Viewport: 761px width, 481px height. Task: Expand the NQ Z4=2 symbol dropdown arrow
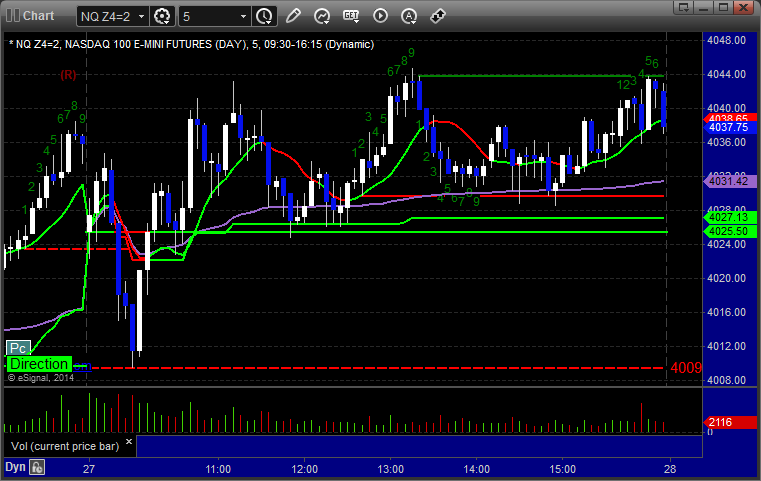[141, 17]
